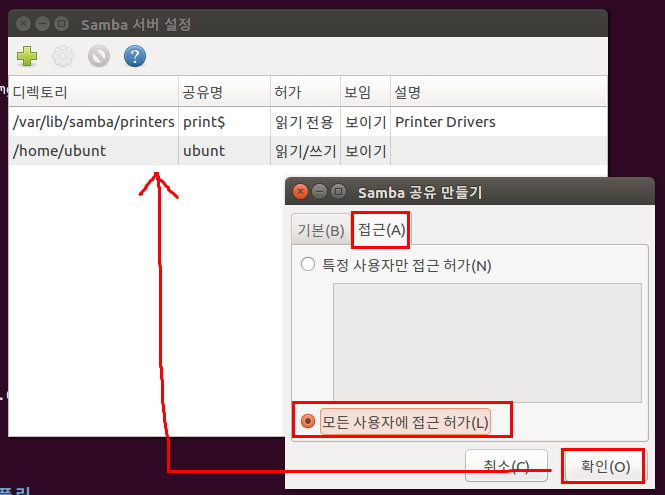Image resolution: width=665 pixels, height=495 pixels.
Task: Click the 읽기/쓰기 permission cell
Action: [x=305, y=151]
